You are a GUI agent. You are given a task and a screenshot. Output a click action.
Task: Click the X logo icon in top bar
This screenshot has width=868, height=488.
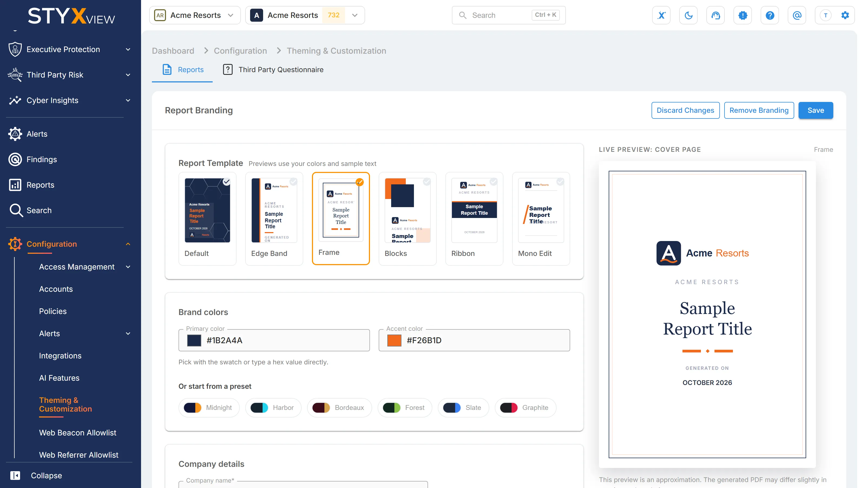[x=661, y=15]
